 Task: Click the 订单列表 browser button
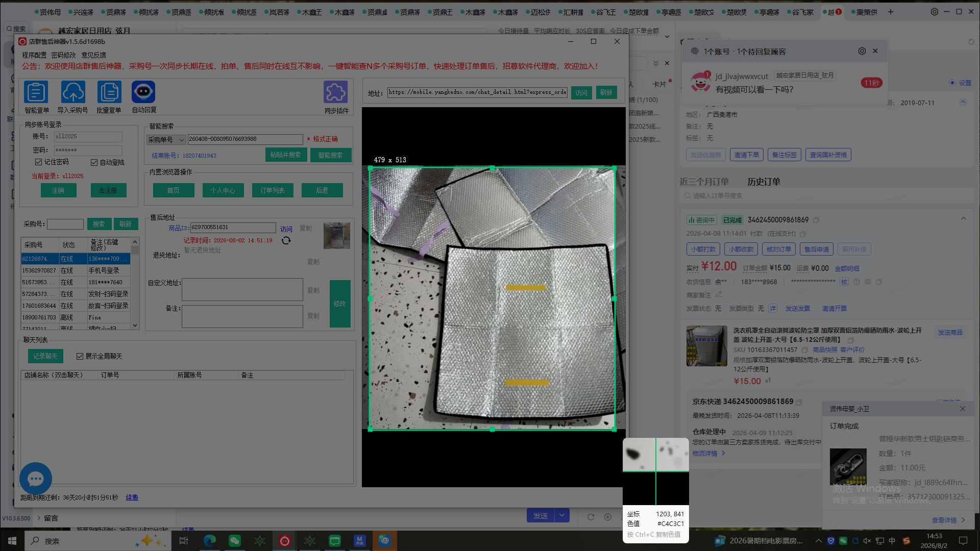pos(273,190)
